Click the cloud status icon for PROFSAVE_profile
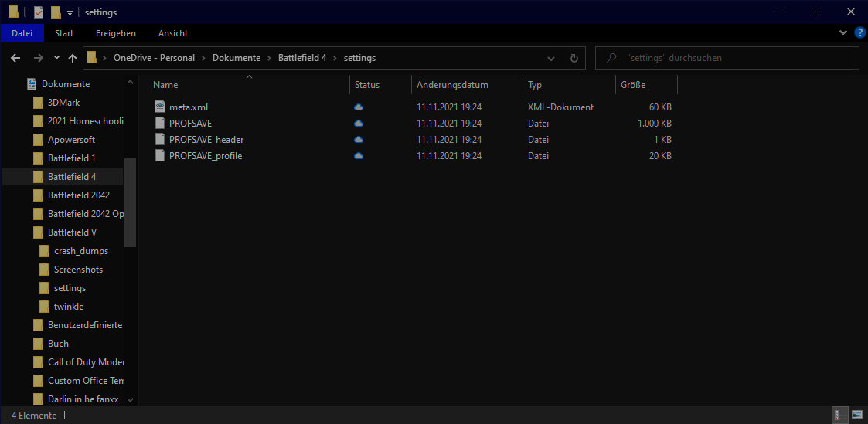 (358, 156)
